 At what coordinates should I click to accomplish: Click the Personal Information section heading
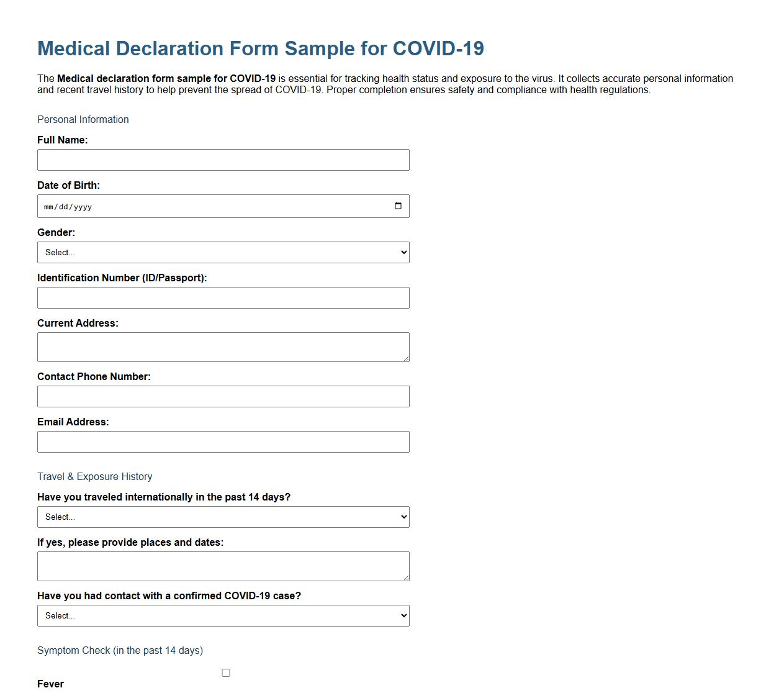coord(83,119)
